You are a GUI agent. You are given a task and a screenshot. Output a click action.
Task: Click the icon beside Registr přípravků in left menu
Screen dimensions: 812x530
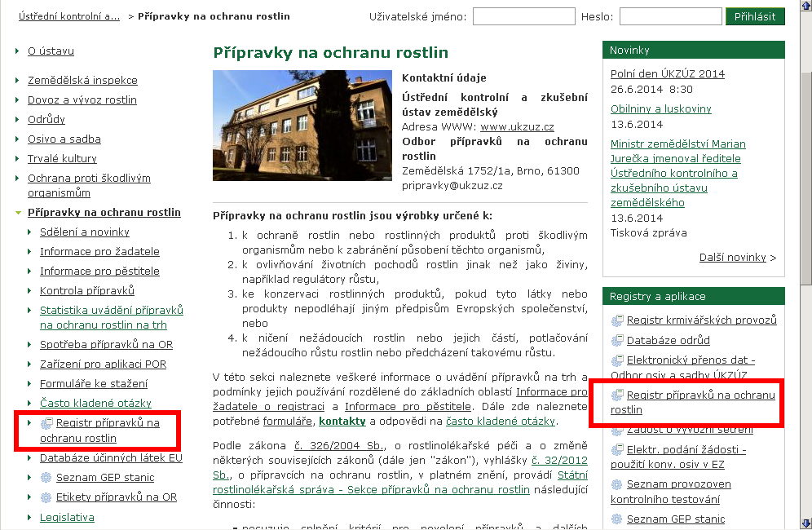coord(46,423)
